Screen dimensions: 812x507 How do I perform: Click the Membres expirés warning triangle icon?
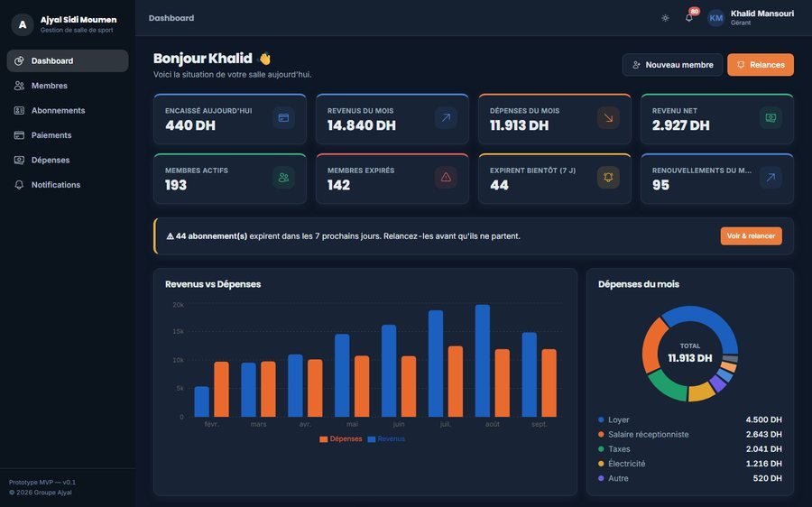click(446, 178)
